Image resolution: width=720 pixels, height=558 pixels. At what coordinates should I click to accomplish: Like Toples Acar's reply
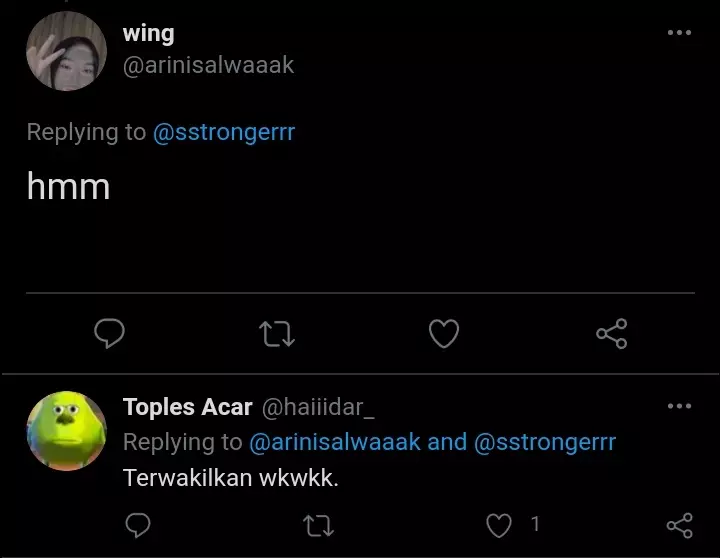pos(498,524)
